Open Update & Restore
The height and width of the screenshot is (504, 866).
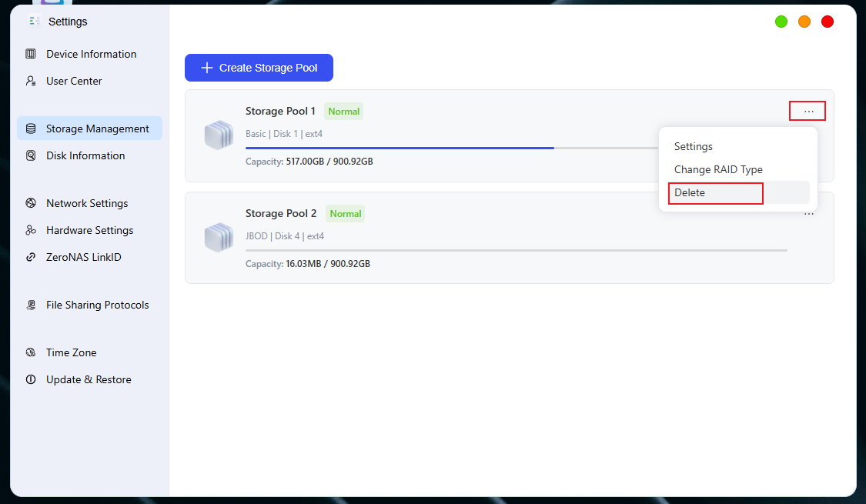[x=89, y=379]
